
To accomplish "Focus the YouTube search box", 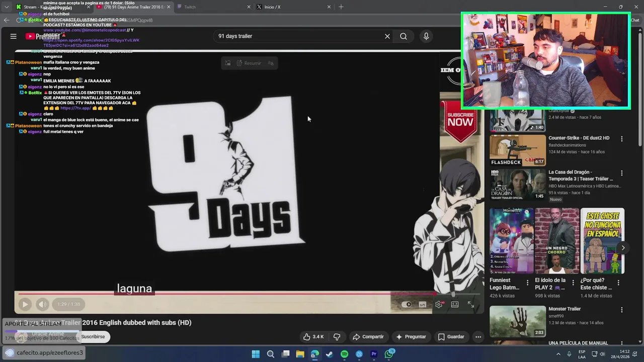I will (x=299, y=36).
